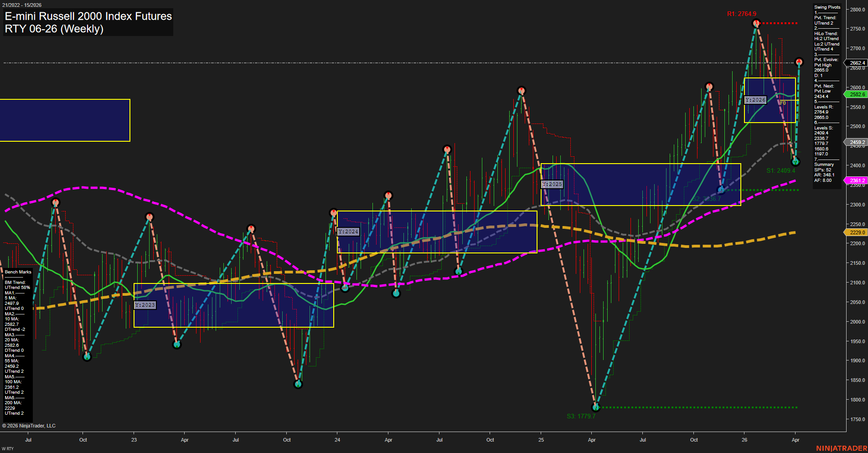Select the Y:2025 yearly range label
868x453 pixels.
click(552, 184)
